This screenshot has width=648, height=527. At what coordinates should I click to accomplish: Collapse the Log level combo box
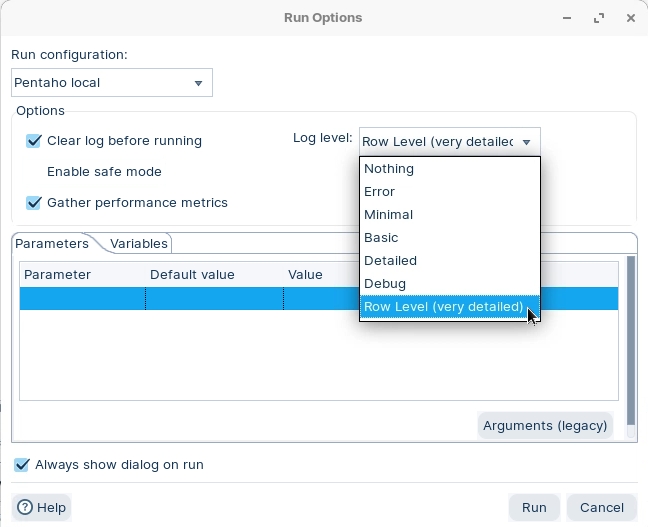(526, 142)
